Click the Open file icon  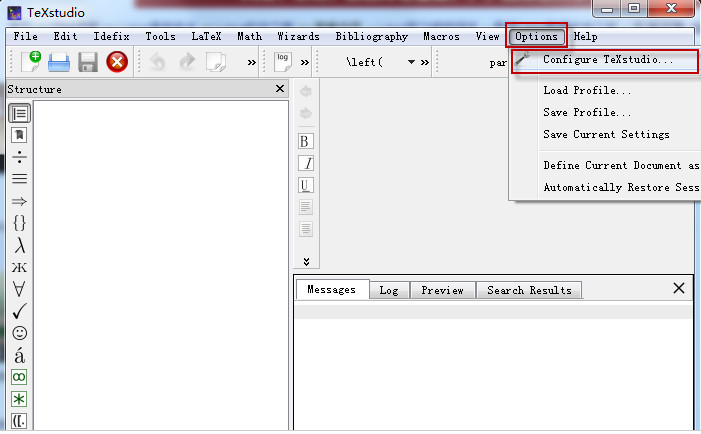pyautogui.click(x=59, y=62)
